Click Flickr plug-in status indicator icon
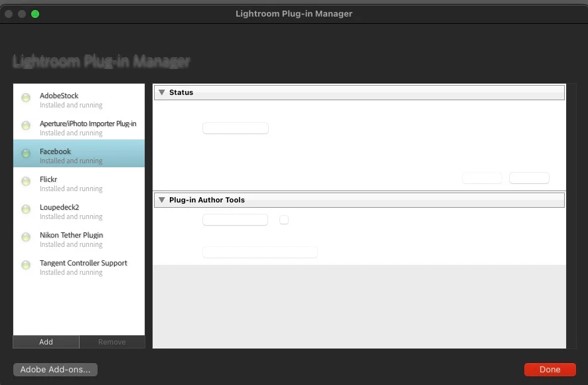Viewport: 588px width, 385px height. (x=26, y=181)
